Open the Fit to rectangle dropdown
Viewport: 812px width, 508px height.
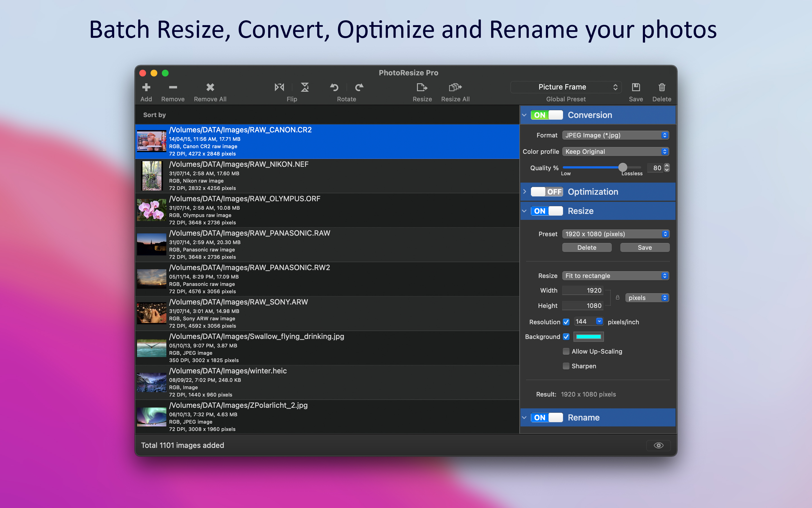(x=615, y=276)
